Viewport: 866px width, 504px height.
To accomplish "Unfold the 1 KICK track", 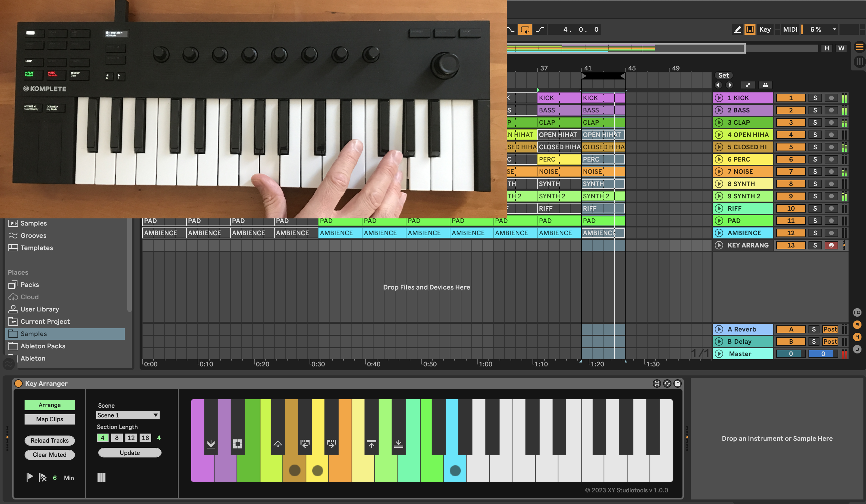I will click(719, 98).
